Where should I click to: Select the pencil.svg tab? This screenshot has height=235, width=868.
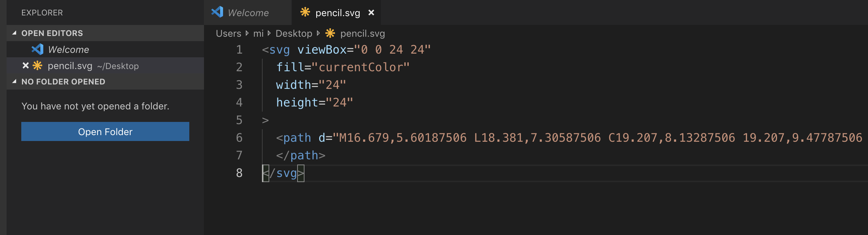coord(338,13)
